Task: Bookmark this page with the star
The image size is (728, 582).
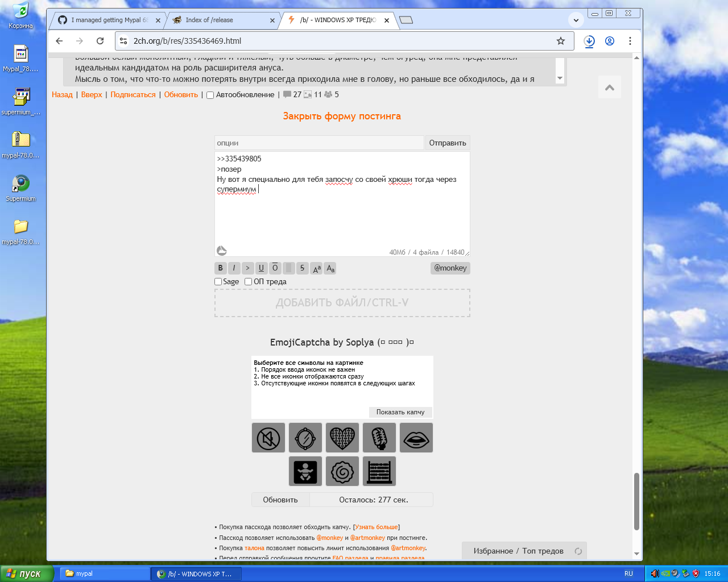Action: [561, 41]
